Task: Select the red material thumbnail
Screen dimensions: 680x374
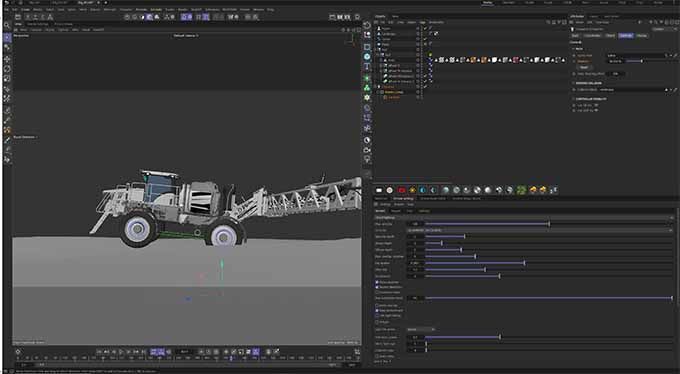Action: click(x=402, y=190)
